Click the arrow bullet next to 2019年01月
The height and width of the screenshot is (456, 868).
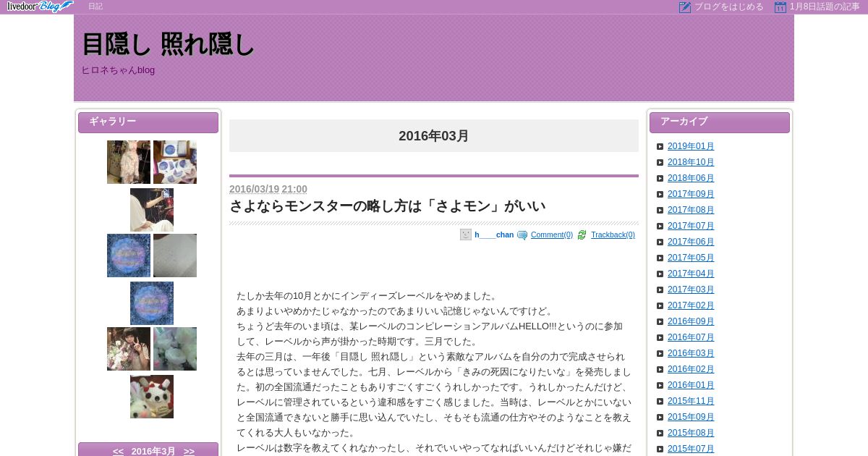pos(660,146)
